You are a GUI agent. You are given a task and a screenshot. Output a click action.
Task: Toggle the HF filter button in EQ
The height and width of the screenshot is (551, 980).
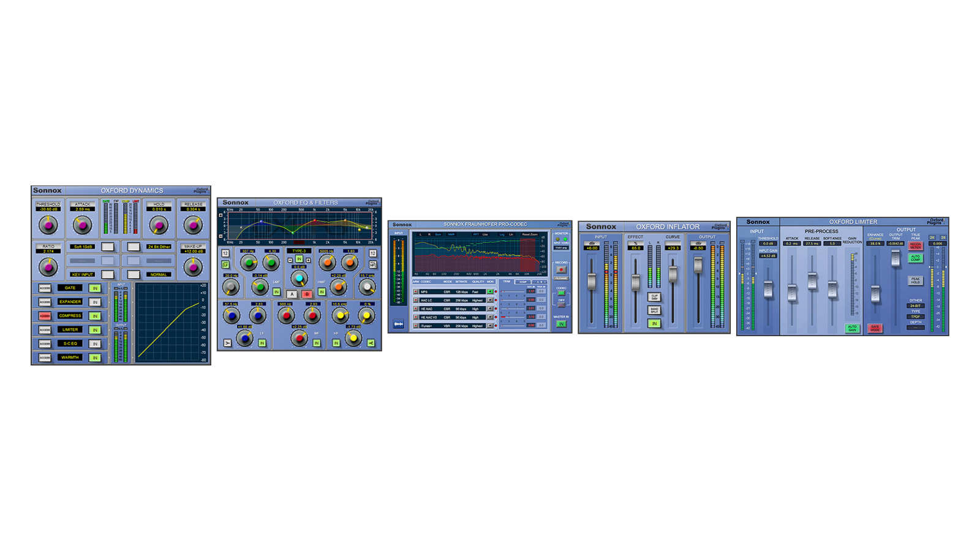coord(373,264)
